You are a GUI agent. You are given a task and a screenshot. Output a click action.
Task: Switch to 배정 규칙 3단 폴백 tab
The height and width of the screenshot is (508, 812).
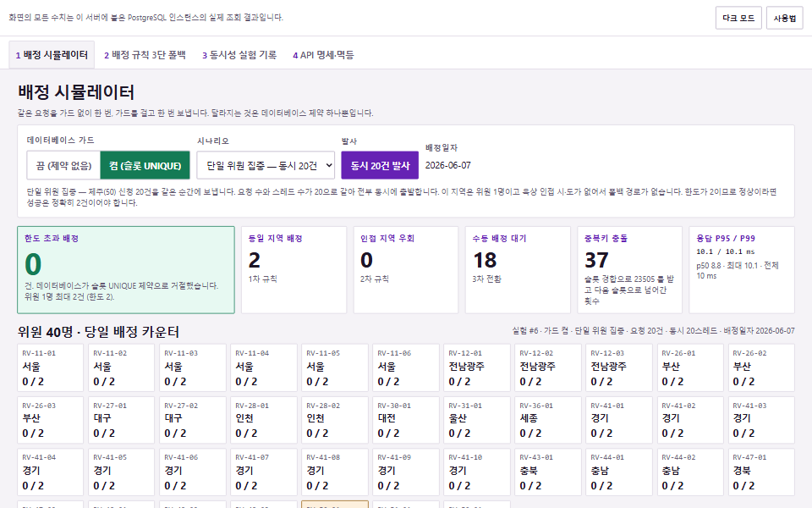pos(145,55)
